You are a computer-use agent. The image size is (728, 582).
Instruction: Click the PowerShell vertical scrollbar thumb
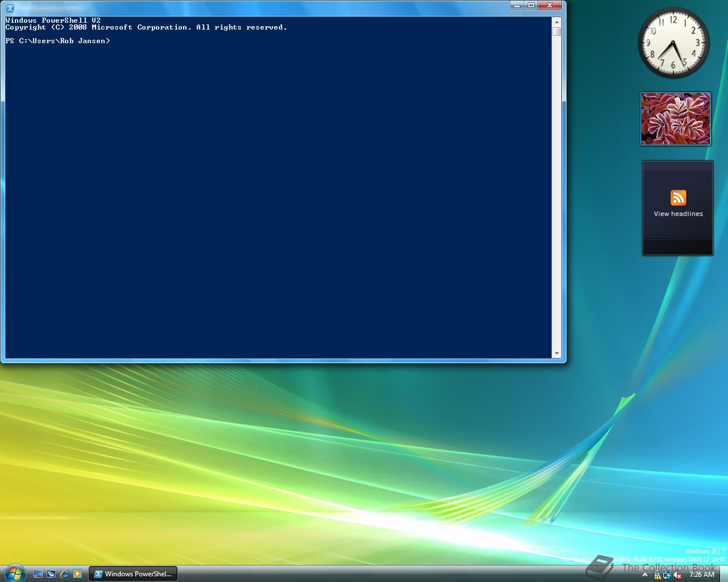pos(556,31)
